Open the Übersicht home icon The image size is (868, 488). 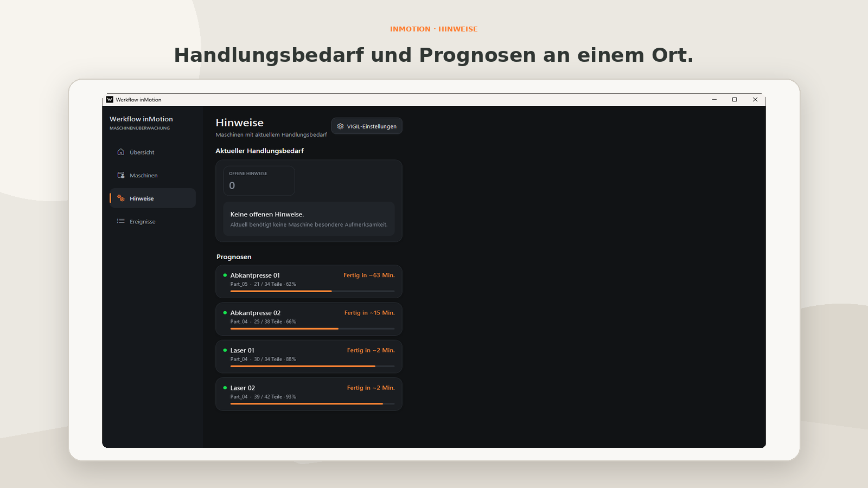pos(121,152)
